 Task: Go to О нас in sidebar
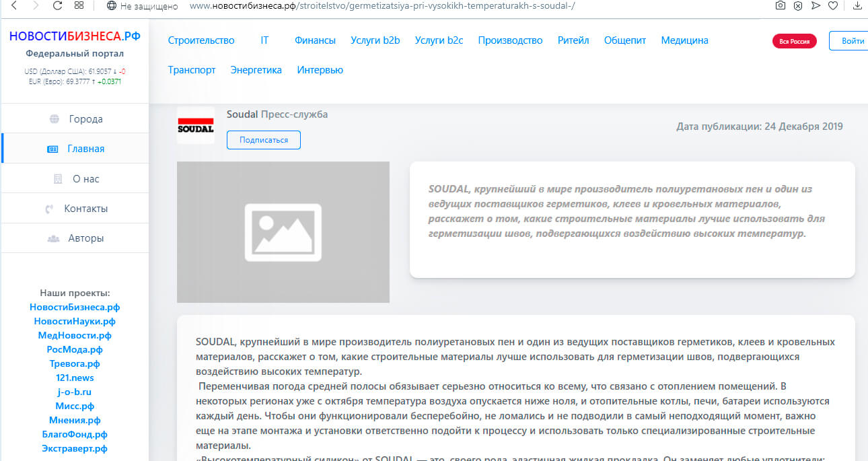pyautogui.click(x=75, y=179)
